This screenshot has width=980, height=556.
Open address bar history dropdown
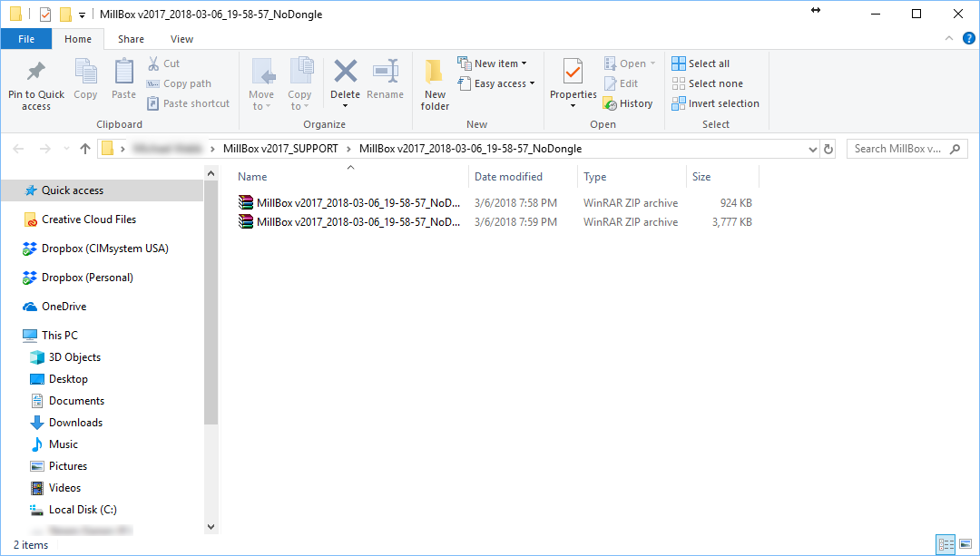812,150
